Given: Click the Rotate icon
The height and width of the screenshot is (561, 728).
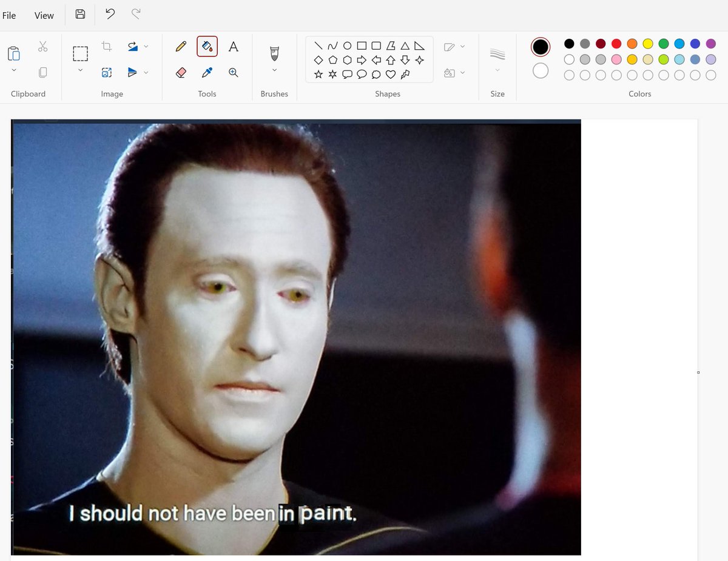Looking at the screenshot, I should coord(132,46).
